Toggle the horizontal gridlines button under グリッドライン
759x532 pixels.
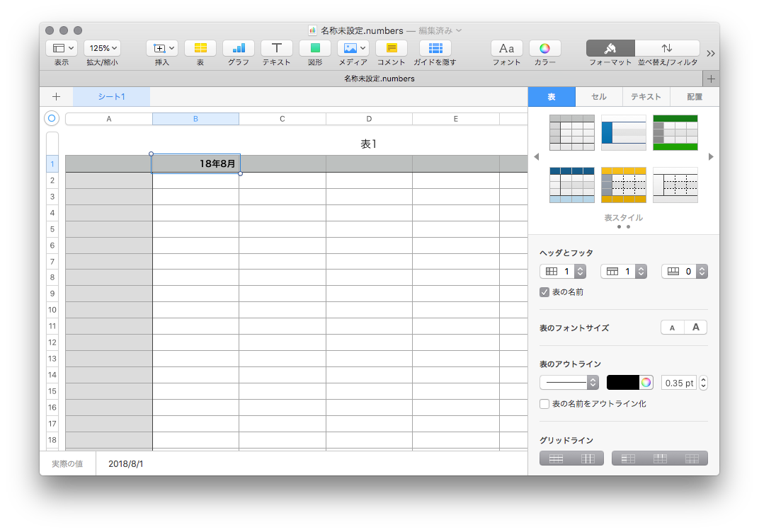tap(556, 458)
